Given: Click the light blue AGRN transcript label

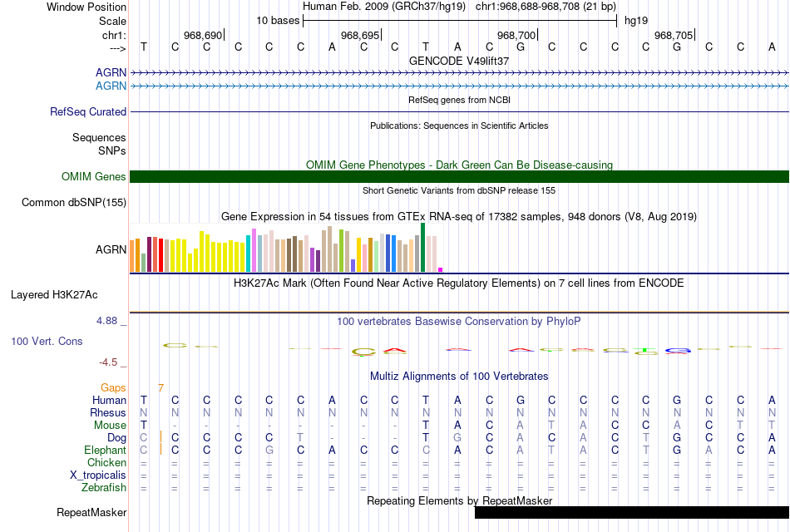Looking at the screenshot, I should (111, 86).
